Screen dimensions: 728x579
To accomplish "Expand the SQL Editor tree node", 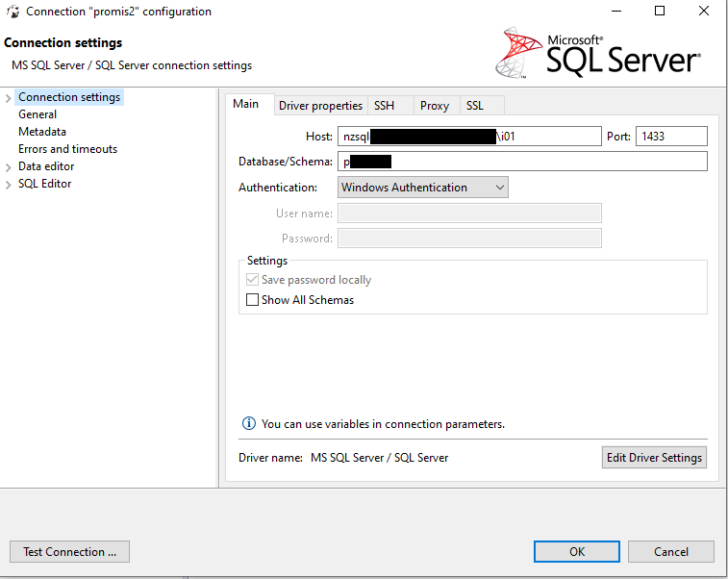I will click(x=9, y=184).
